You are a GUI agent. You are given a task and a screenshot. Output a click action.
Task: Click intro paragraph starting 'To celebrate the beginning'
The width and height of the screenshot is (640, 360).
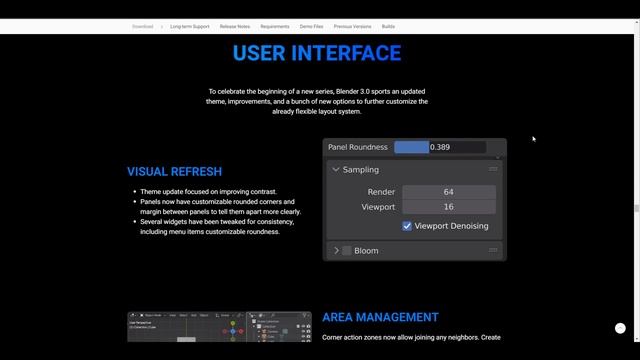317,102
